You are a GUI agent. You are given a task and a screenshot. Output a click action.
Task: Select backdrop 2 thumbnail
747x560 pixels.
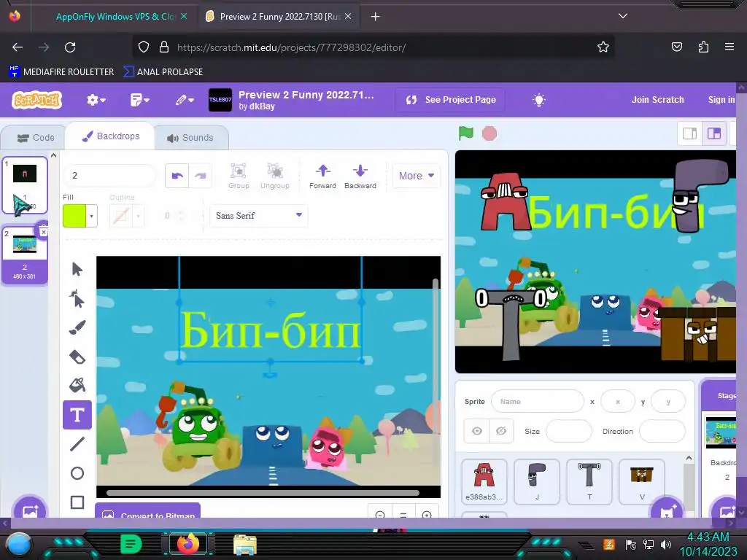point(25,254)
